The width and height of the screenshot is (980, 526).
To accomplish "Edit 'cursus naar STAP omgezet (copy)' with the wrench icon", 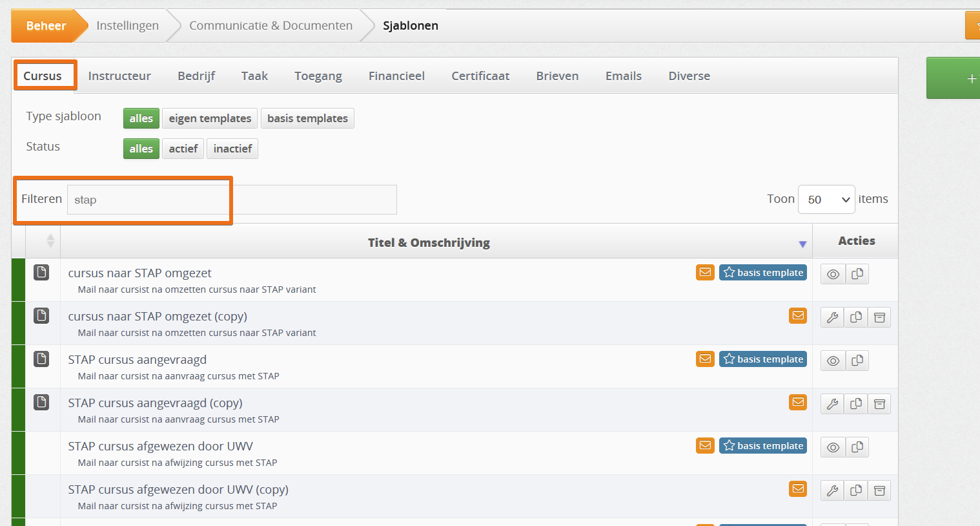I will click(832, 317).
